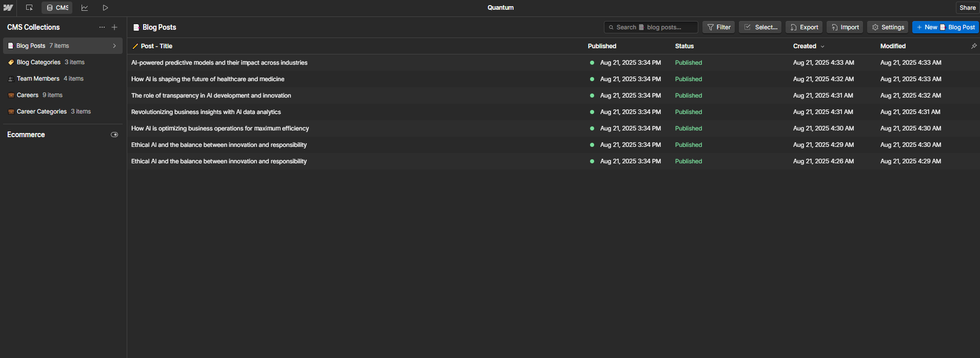Toggle the Created column sort arrow
This screenshot has height=358, width=980.
822,46
